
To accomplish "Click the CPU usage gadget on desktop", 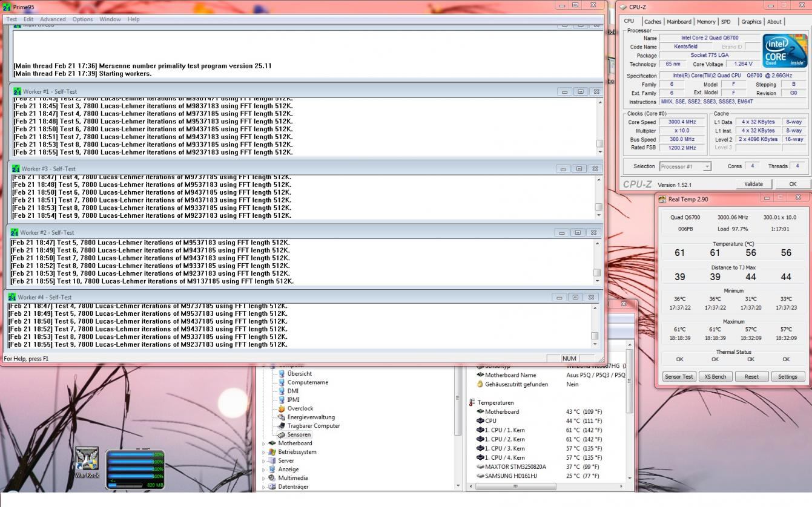I will (135, 469).
